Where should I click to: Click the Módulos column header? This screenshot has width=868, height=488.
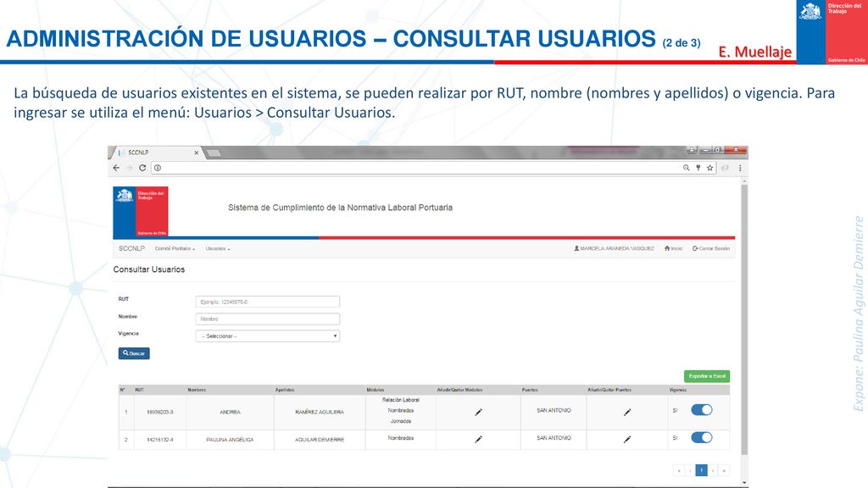click(x=376, y=390)
